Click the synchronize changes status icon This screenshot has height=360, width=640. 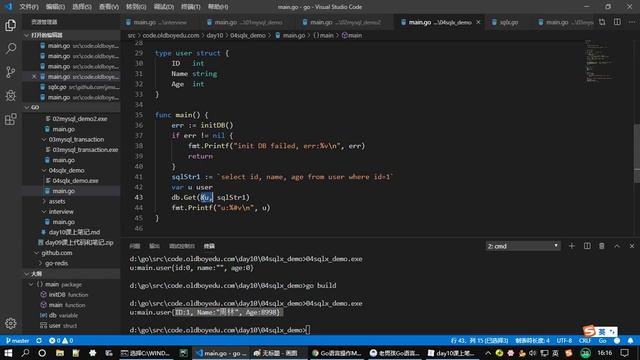tap(39, 340)
